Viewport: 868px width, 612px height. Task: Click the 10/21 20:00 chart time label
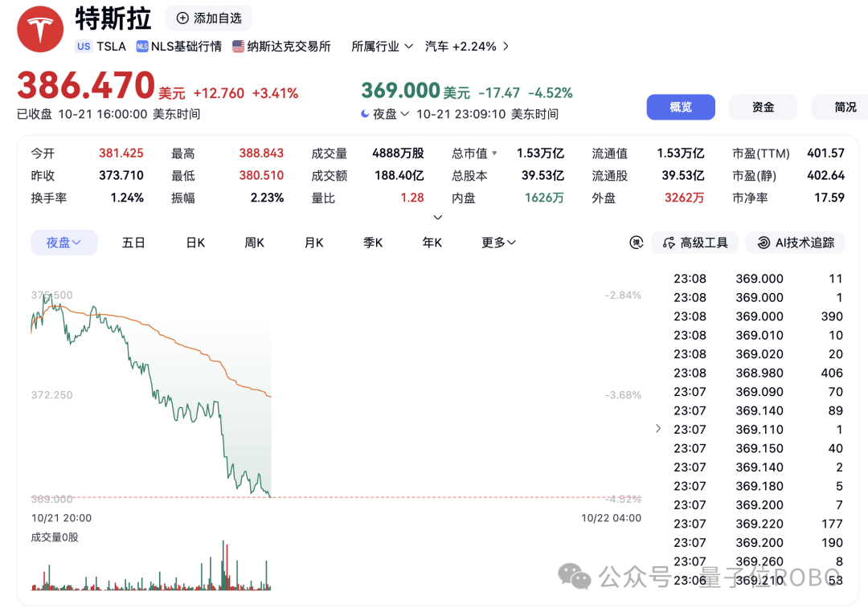click(x=61, y=518)
